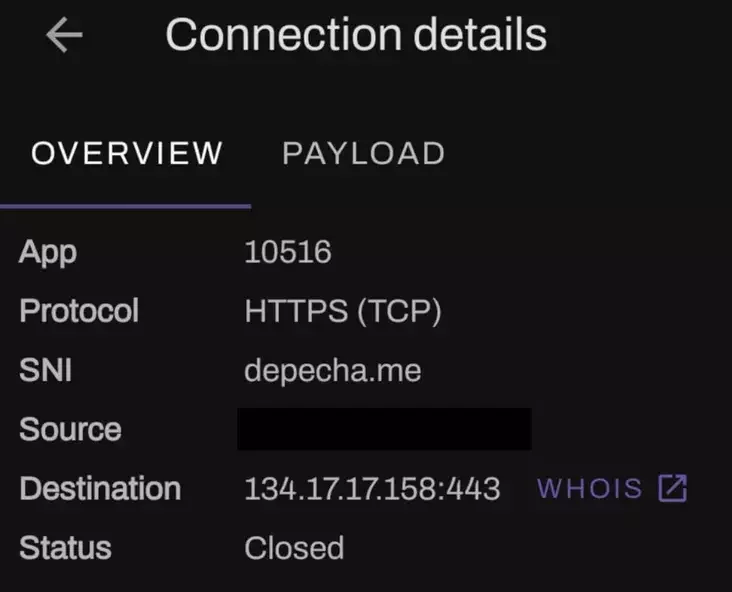Image resolution: width=732 pixels, height=592 pixels.
Task: Click the purple indicator under OVERVIEW
Action: pyautogui.click(x=126, y=206)
